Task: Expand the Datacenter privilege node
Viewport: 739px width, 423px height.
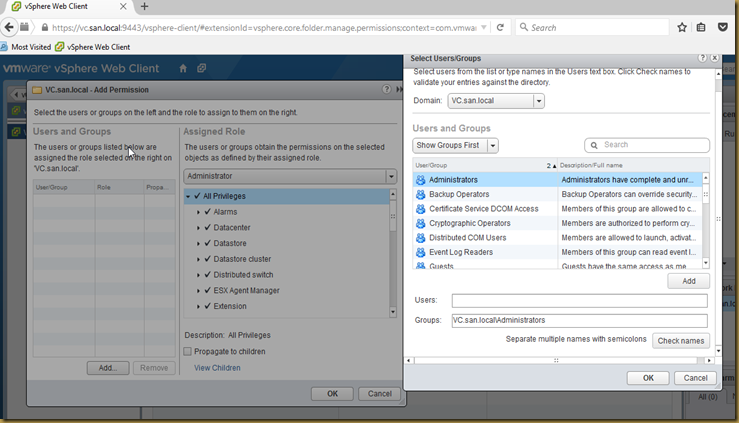Action: click(x=198, y=228)
